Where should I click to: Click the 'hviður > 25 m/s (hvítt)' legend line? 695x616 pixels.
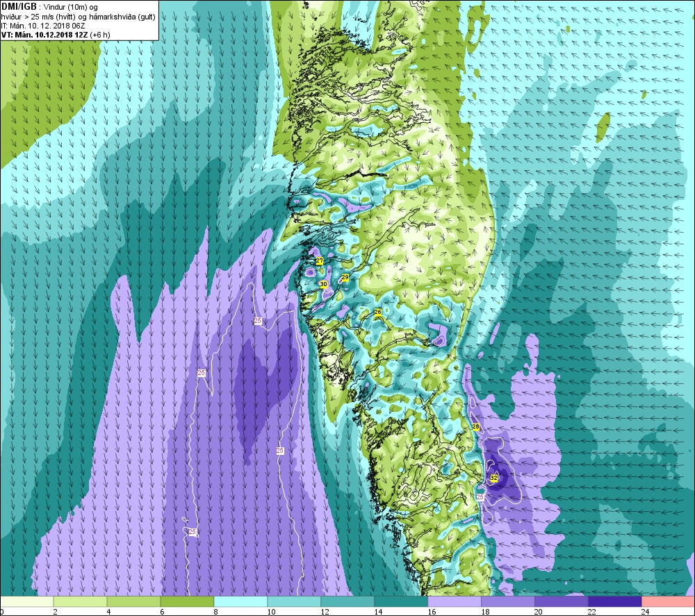point(38,17)
